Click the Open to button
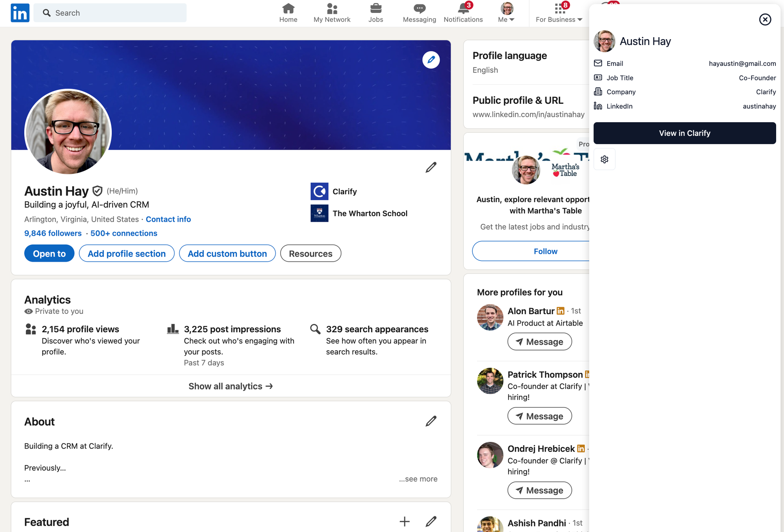The image size is (784, 532). tap(49, 253)
